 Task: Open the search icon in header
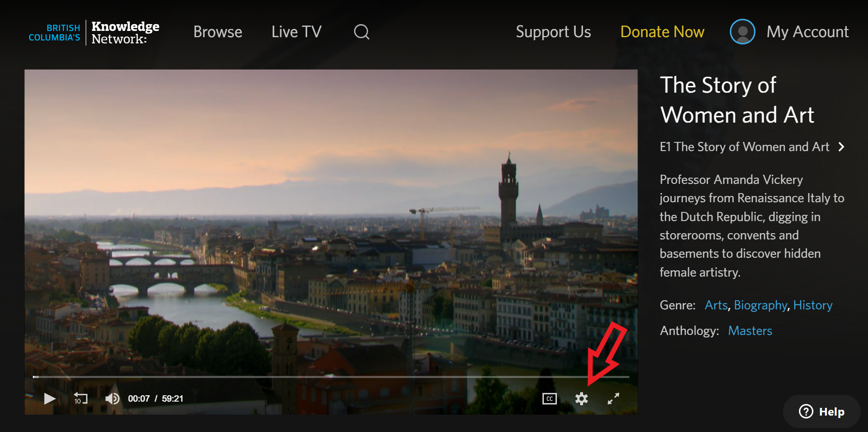(x=361, y=32)
